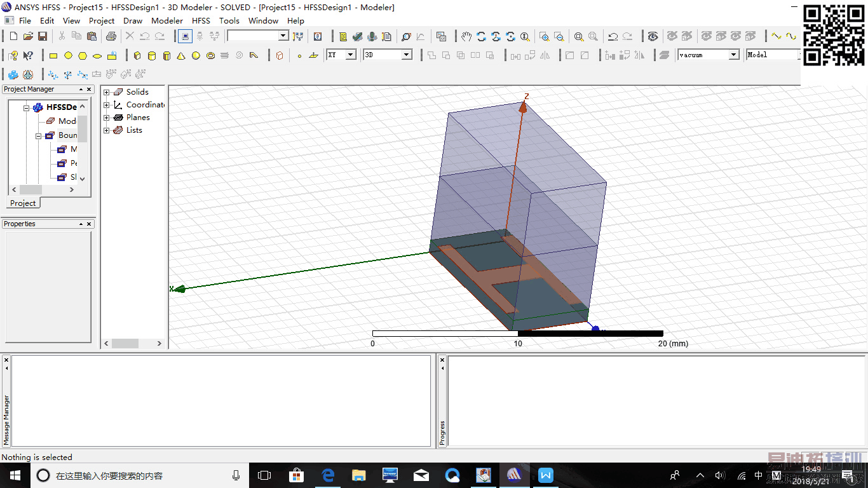
Task: Click the Validate checkmark icon
Action: click(358, 37)
